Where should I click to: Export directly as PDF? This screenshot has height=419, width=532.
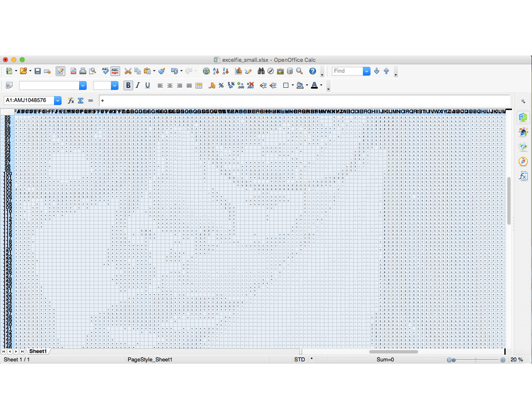[73, 71]
